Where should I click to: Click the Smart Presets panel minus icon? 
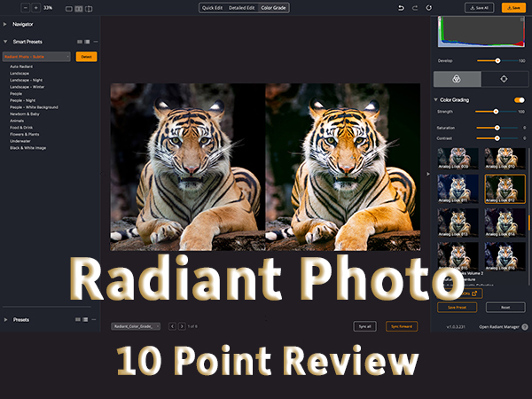point(96,42)
